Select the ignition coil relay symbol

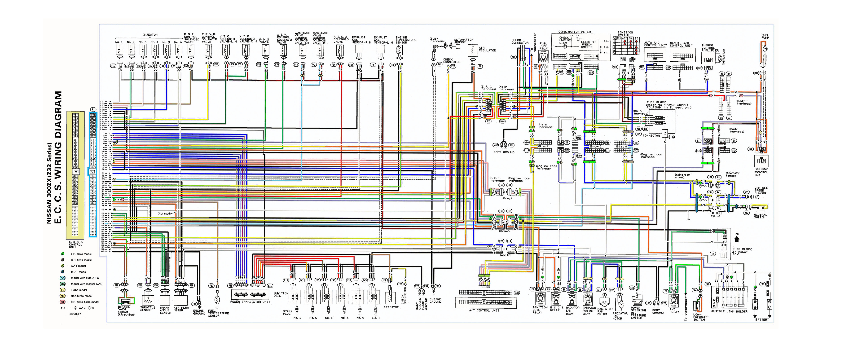click(540, 299)
